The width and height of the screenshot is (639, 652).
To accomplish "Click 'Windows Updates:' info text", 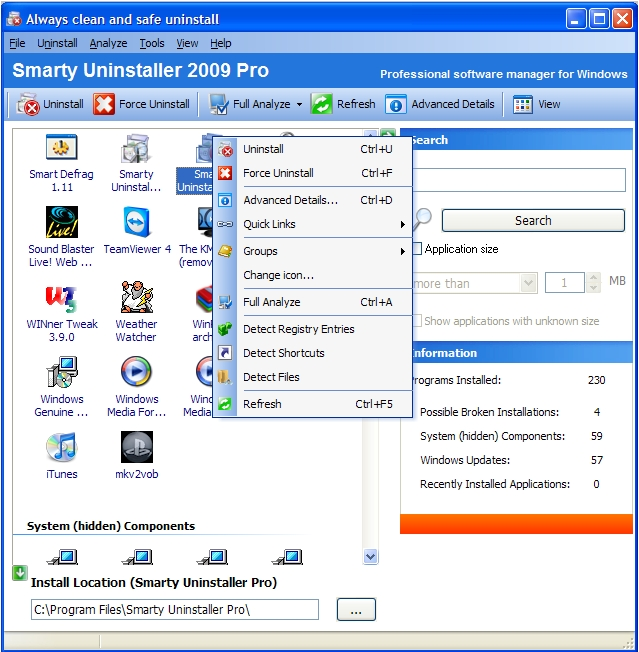I will click(465, 460).
